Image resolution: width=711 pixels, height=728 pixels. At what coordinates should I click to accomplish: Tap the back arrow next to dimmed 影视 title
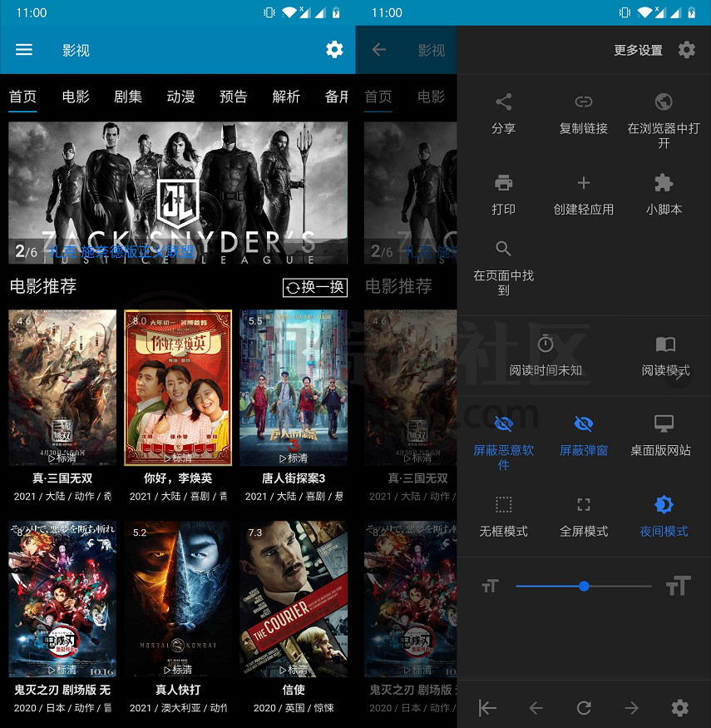379,50
